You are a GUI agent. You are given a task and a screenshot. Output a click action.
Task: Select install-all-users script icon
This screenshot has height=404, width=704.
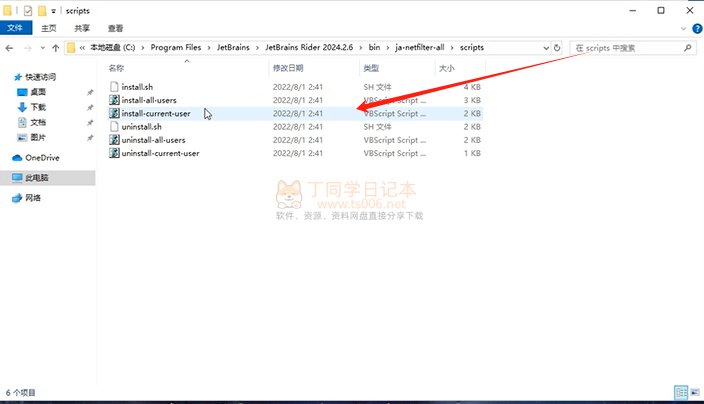(x=114, y=100)
